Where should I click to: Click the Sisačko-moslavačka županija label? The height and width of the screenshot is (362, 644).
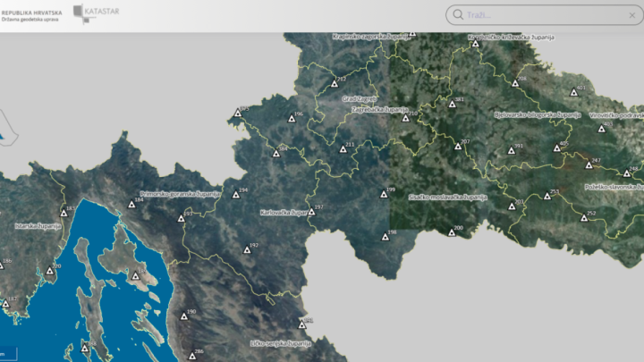tap(445, 196)
